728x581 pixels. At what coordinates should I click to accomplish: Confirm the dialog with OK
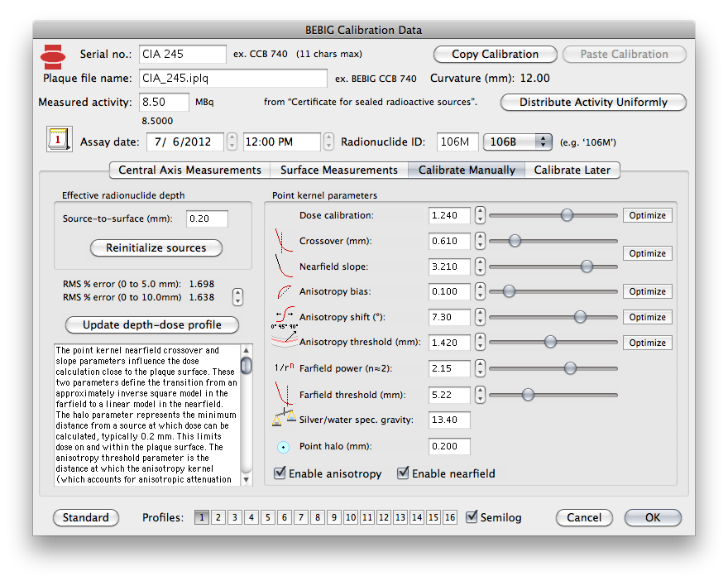pos(653,517)
